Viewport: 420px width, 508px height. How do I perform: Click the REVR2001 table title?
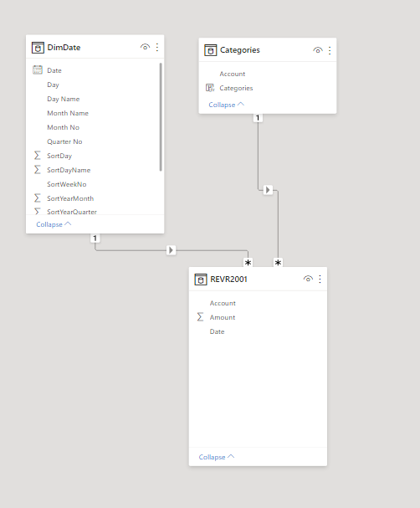(228, 279)
